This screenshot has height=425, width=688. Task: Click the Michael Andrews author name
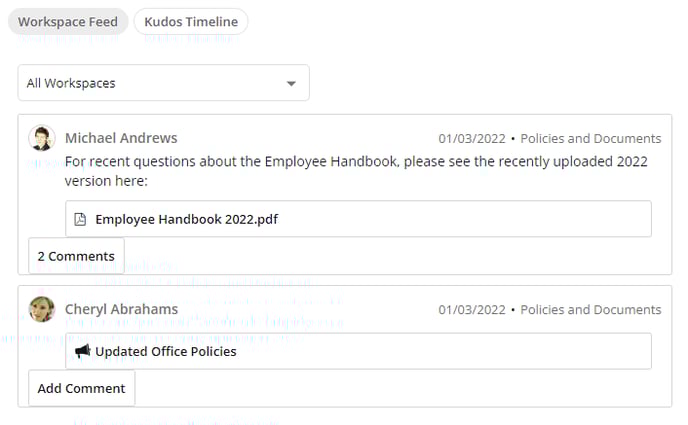(x=121, y=138)
